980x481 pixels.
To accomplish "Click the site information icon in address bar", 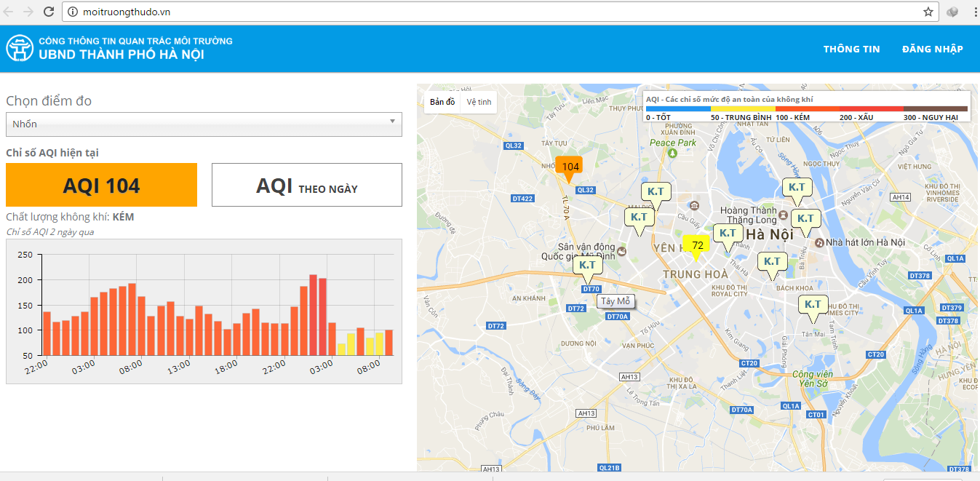I will click(x=72, y=12).
